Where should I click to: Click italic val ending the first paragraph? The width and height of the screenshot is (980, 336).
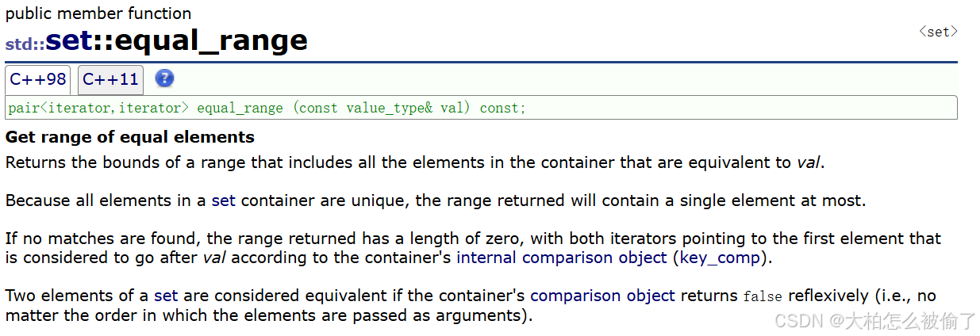809,162
